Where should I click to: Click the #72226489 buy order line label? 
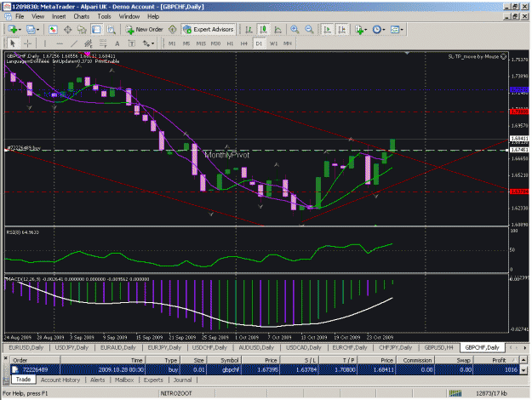click(24, 148)
